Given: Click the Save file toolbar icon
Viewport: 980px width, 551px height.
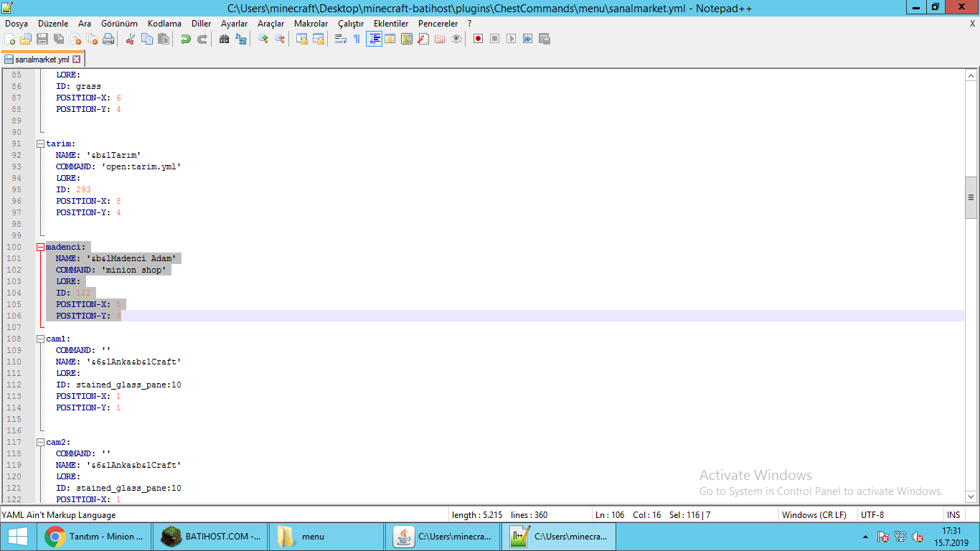Looking at the screenshot, I should 42,39.
